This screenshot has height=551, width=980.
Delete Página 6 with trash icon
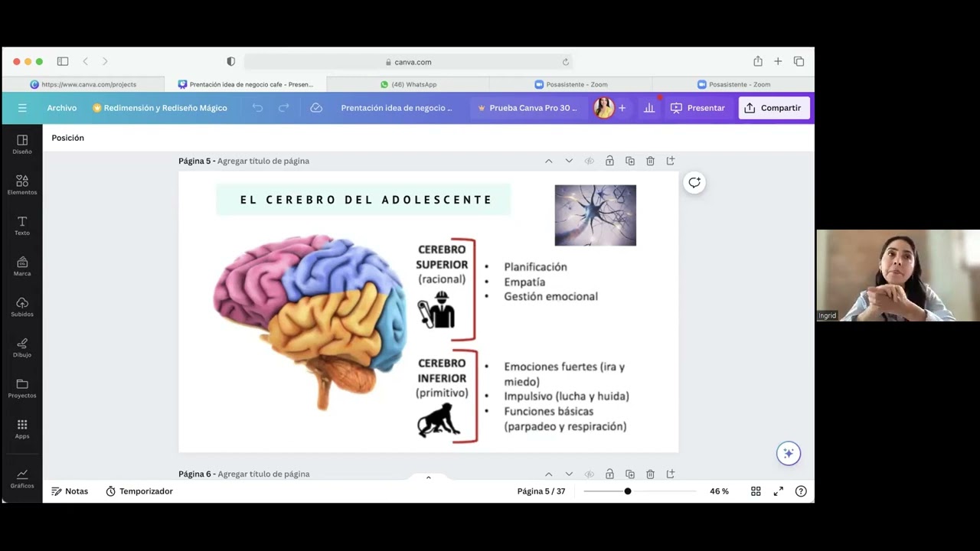coord(650,474)
